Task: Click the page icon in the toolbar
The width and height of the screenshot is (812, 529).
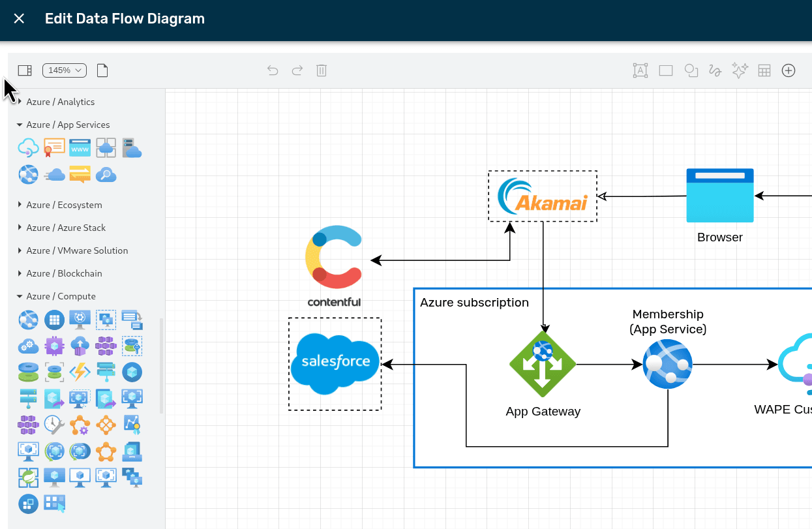Action: click(x=102, y=70)
